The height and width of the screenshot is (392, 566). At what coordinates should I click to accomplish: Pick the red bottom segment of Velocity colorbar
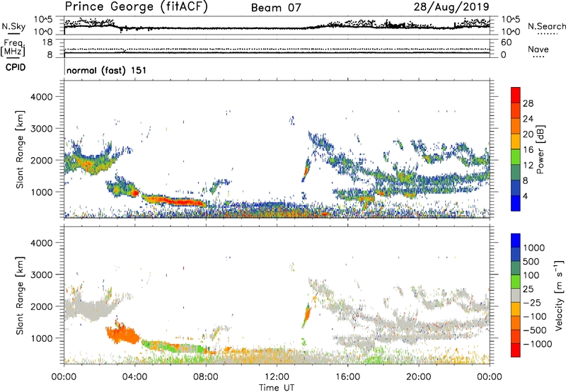coord(516,350)
